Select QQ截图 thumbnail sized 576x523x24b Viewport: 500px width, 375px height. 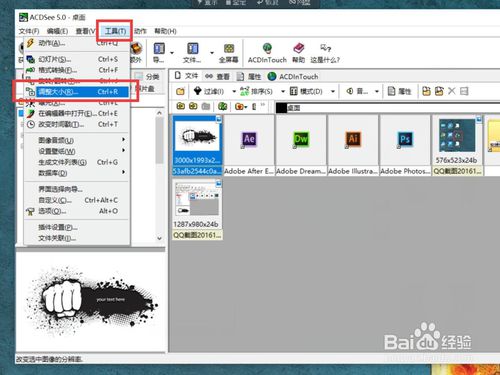tap(457, 145)
